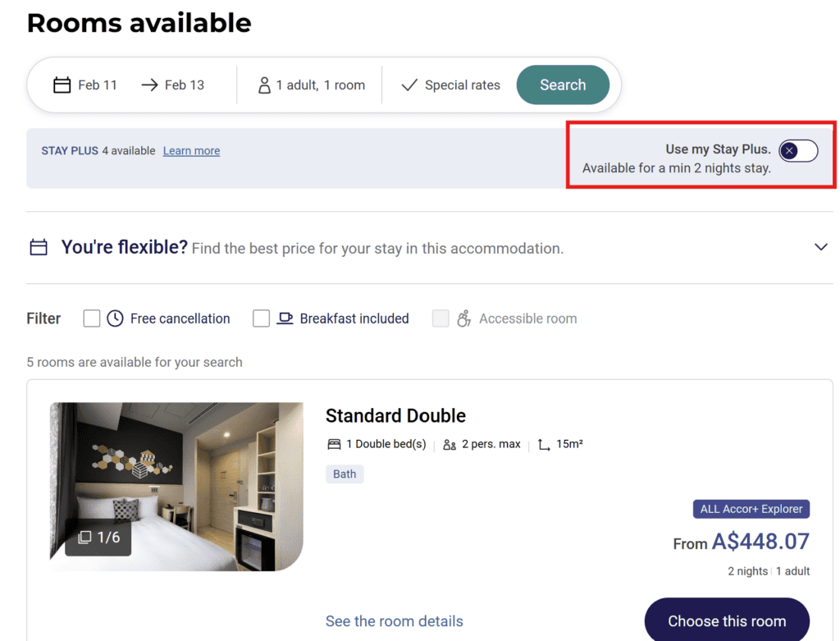
Task: Click the coffee cup Breakfast icon
Action: [x=285, y=318]
